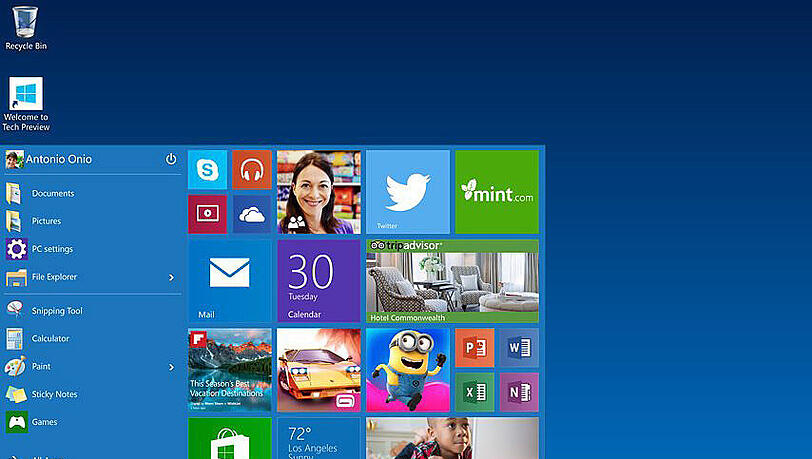Launch Snipping Tool from Start menu
This screenshot has height=459, width=812.
(x=93, y=311)
